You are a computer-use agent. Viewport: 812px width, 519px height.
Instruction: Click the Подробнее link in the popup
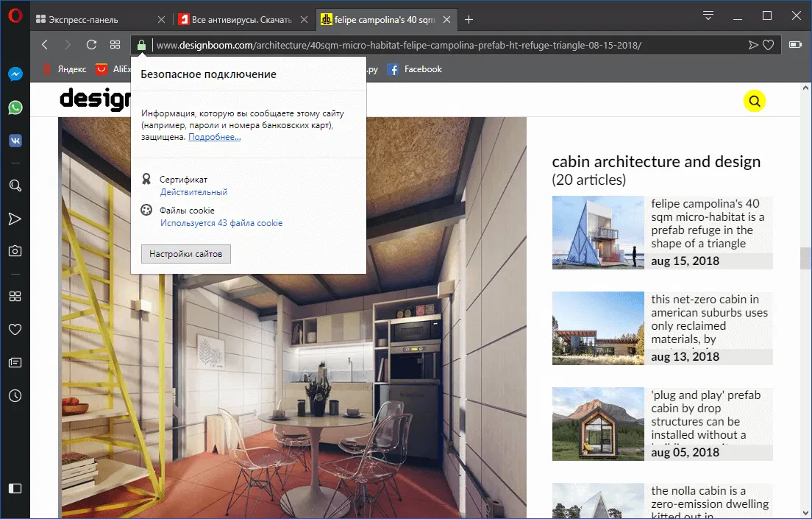(x=214, y=137)
